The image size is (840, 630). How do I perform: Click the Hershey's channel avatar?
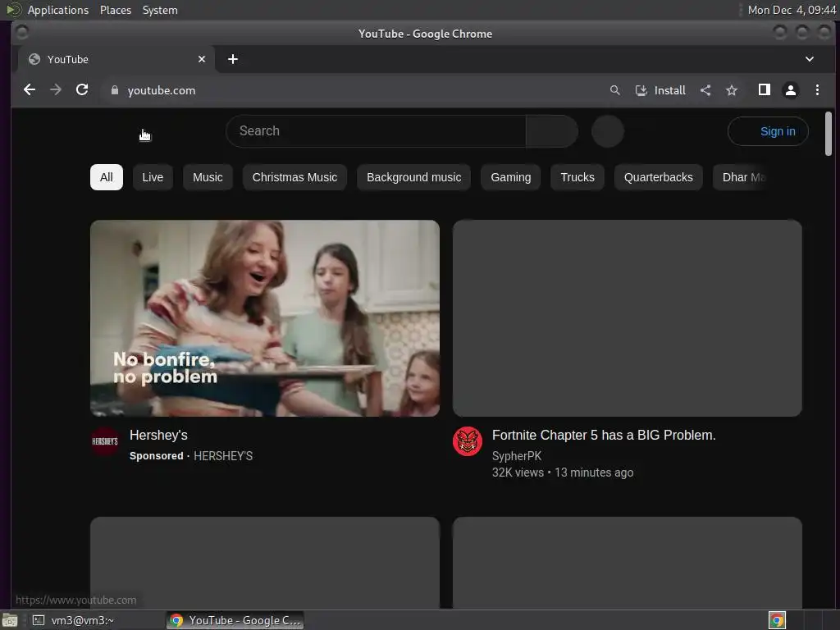[x=105, y=441]
